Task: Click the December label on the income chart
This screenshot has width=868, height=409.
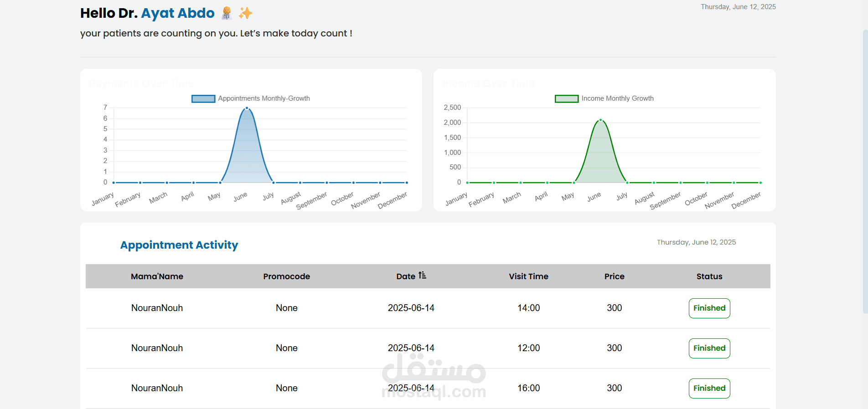Action: click(x=746, y=200)
